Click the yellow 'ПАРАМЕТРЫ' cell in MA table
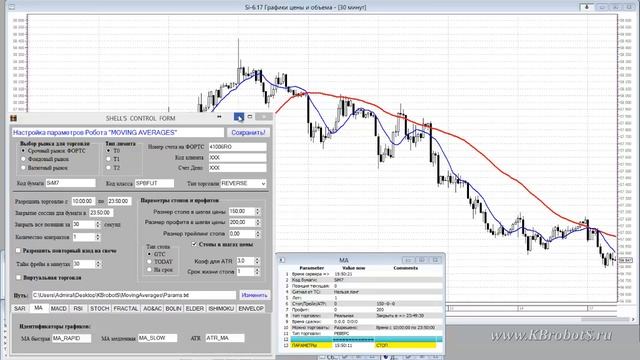Image resolution: width=640 pixels, height=360 pixels. [x=311, y=345]
